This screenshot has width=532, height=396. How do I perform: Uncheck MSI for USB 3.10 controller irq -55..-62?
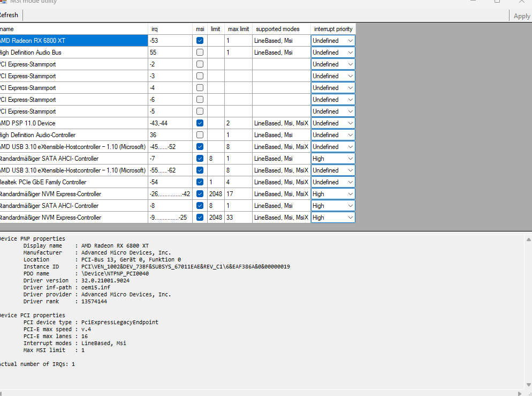200,170
